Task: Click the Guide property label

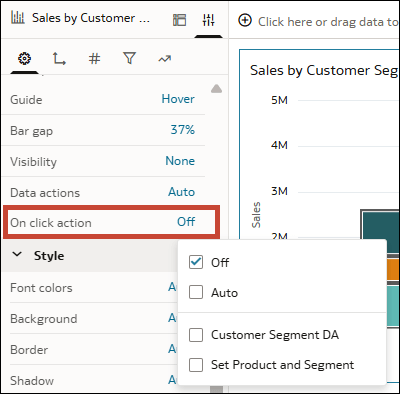Action: click(x=26, y=100)
